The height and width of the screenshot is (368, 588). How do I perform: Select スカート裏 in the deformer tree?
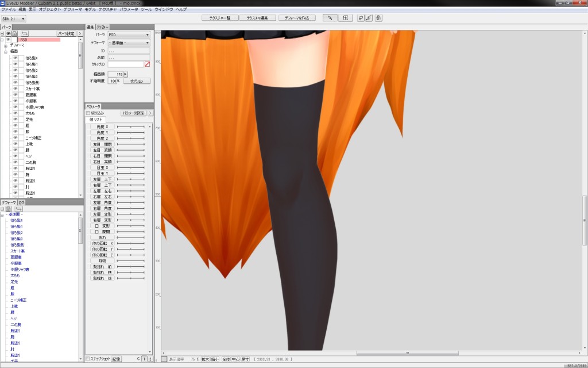[x=17, y=251]
